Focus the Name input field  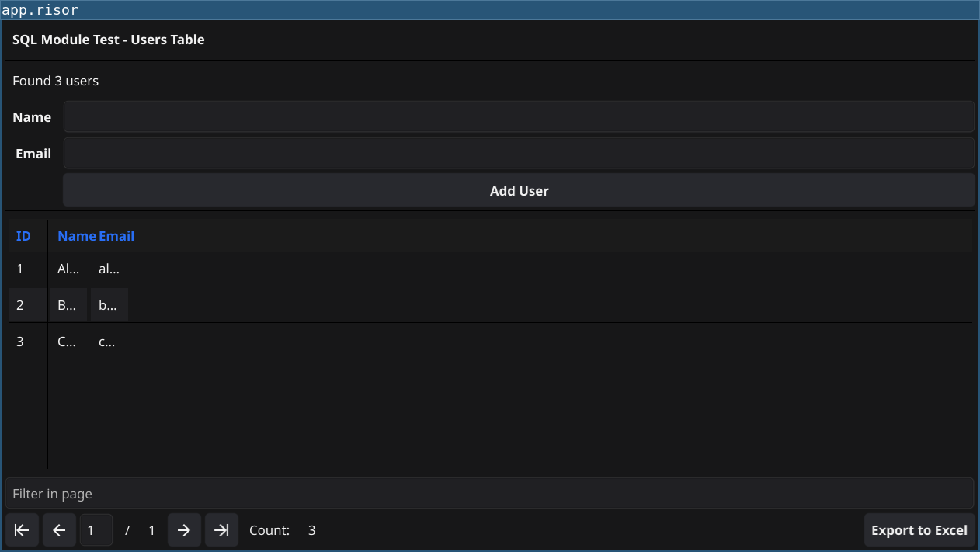(519, 116)
